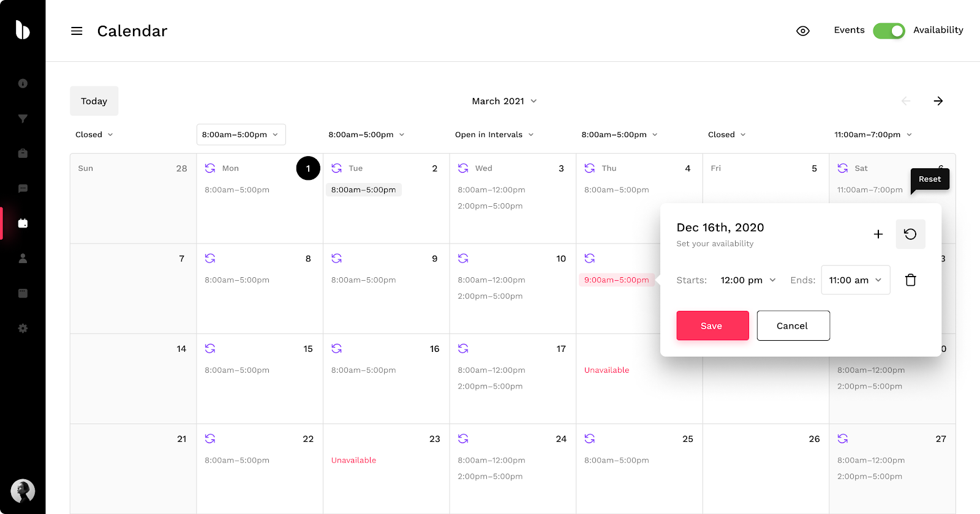Open chat messages icon in sidebar
The image size is (980, 514).
[x=23, y=188]
